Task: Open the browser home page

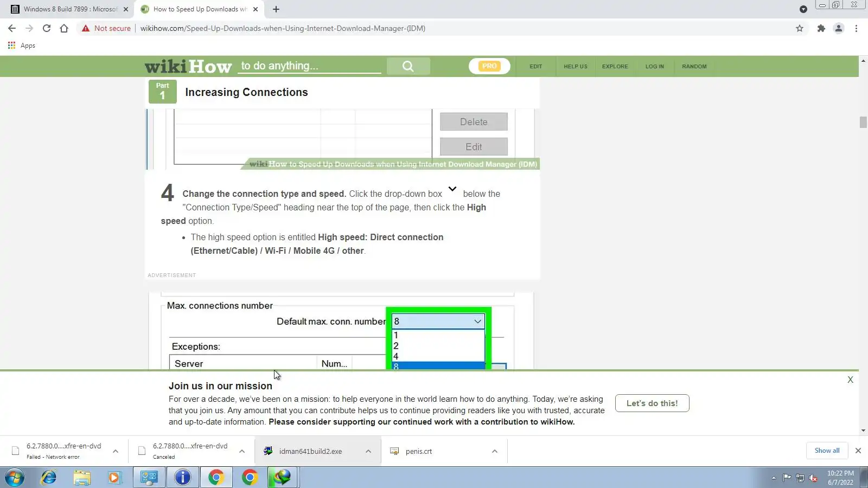Action: pyautogui.click(x=64, y=28)
